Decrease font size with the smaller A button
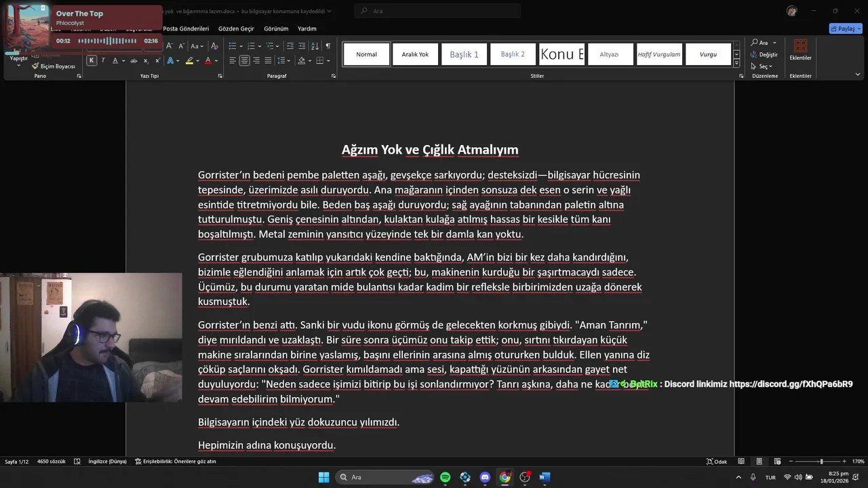Viewport: 868px width, 488px height. pos(181,46)
